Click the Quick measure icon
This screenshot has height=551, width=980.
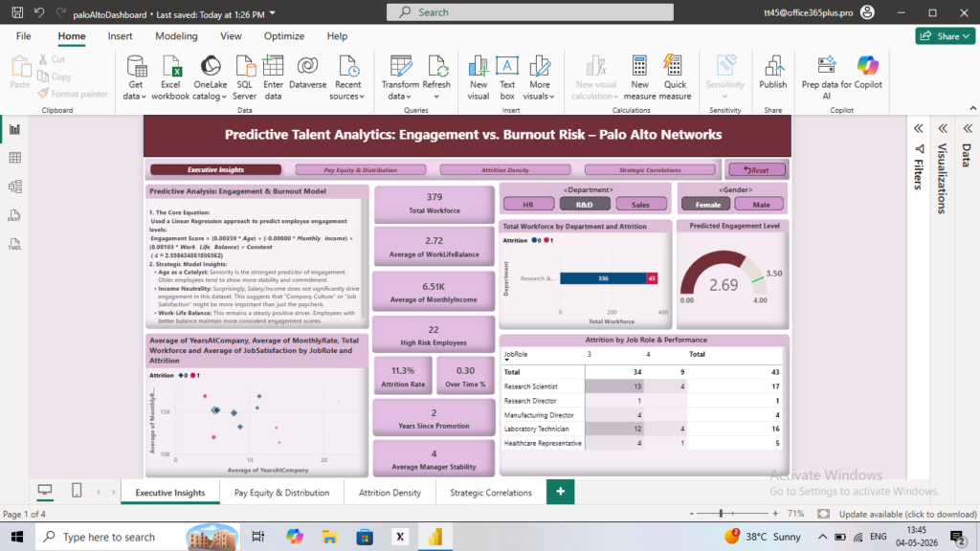(675, 66)
